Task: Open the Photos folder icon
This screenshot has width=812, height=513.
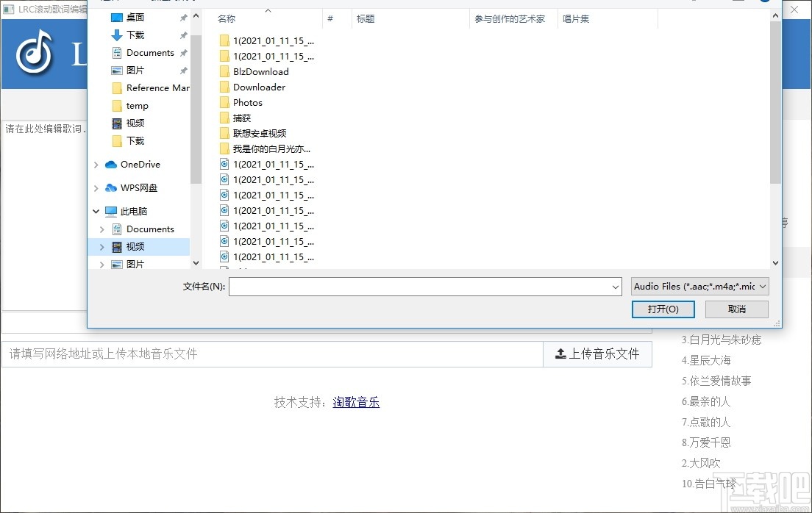Action: 224,102
